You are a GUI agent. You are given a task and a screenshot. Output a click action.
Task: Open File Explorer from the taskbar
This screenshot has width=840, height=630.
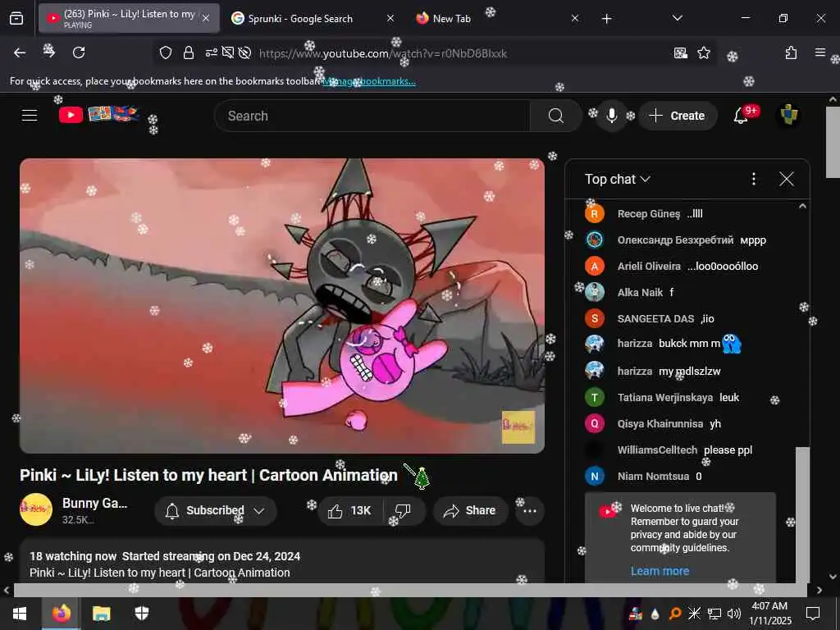coord(101,614)
